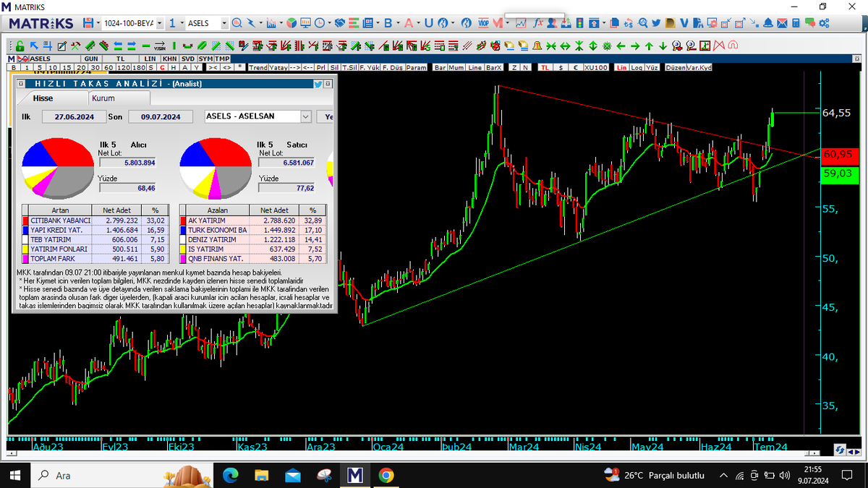Click the green left arrow navigation icon

621,46
